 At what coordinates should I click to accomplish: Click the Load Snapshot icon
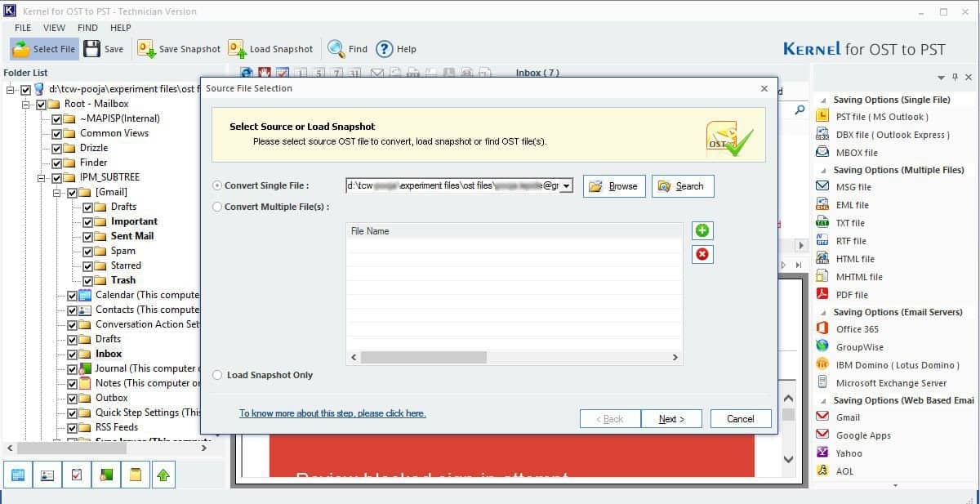[270, 49]
